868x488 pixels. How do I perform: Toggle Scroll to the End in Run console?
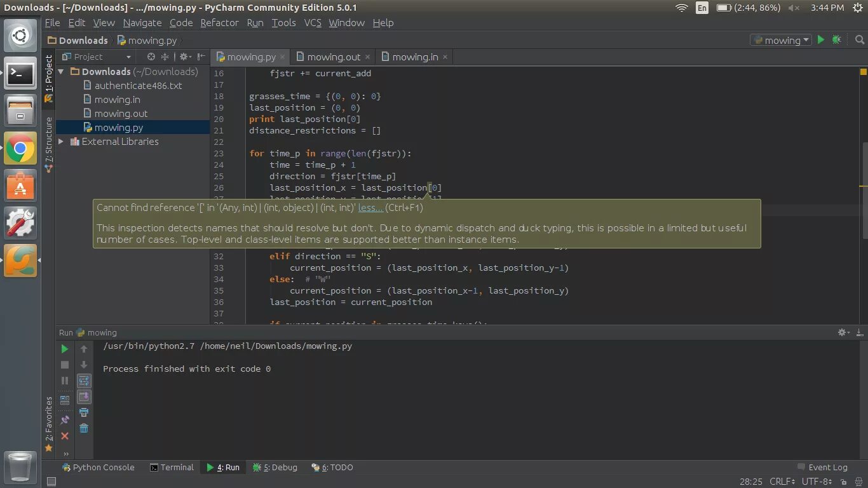[x=83, y=396]
